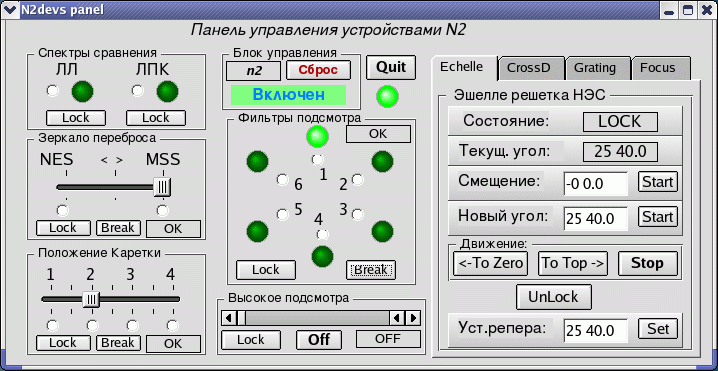Switch to the Focus tab

[659, 68]
